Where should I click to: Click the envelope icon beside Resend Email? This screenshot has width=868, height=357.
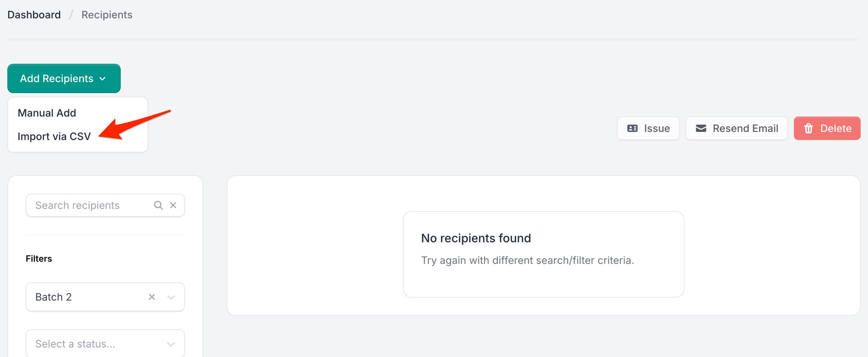click(700, 128)
